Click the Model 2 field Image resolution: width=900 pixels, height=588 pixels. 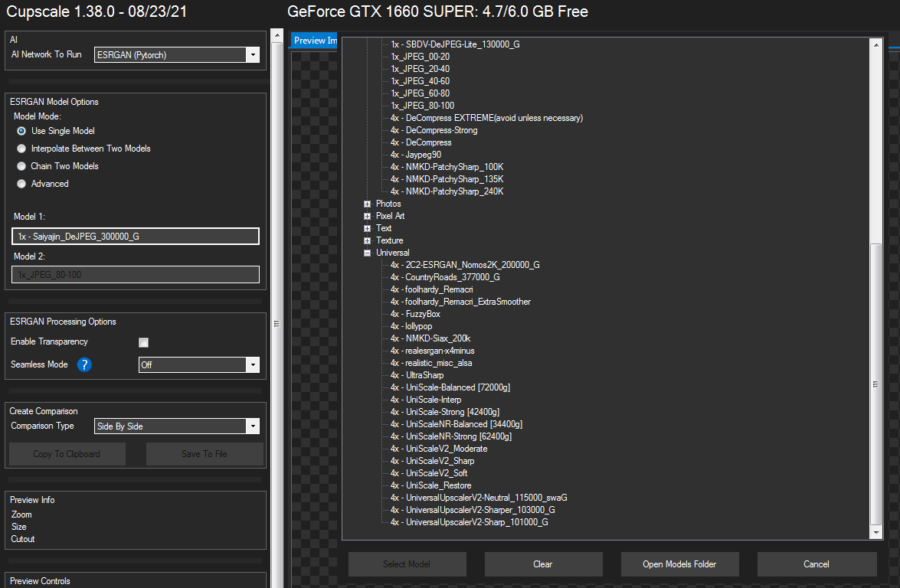tap(136, 275)
